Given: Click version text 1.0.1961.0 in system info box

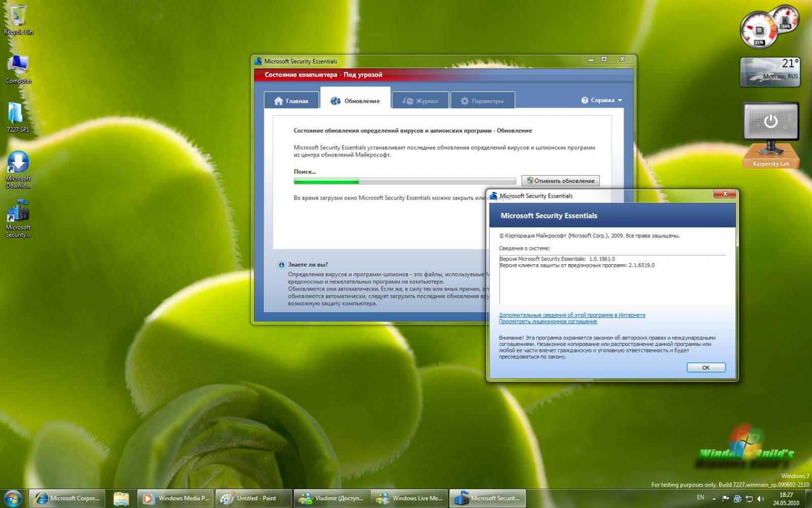Looking at the screenshot, I should [x=602, y=259].
